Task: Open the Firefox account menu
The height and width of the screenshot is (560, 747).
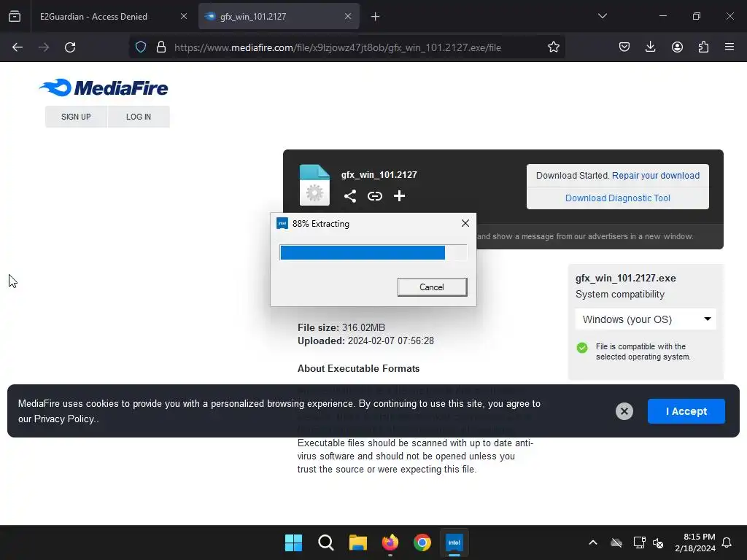Action: (677, 47)
